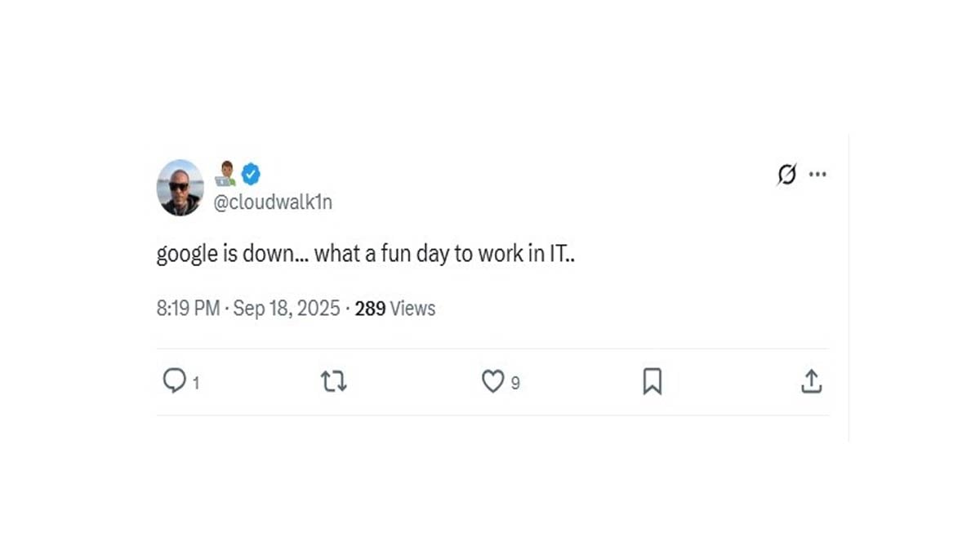This screenshot has height=560, width=980.
Task: Repost the tweet via the arrows icon
Action: click(334, 381)
